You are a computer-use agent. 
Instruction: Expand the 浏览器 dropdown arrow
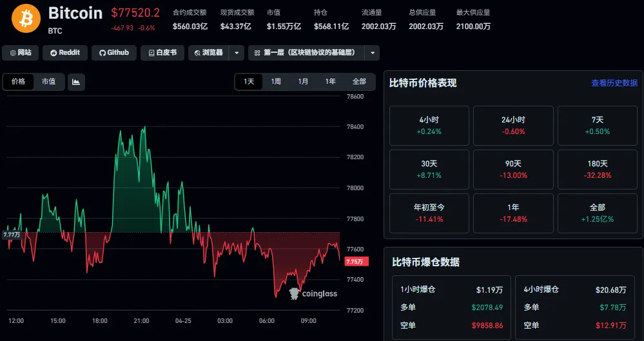(237, 53)
